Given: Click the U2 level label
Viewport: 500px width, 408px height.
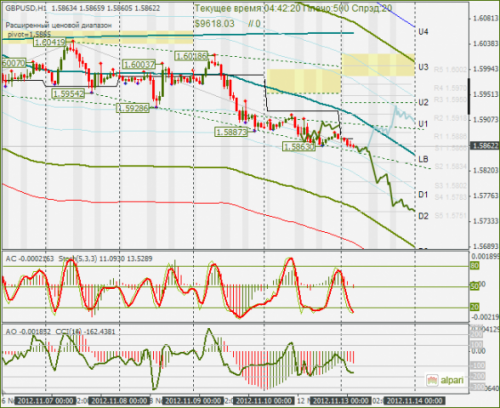Looking at the screenshot, I should tap(423, 102).
